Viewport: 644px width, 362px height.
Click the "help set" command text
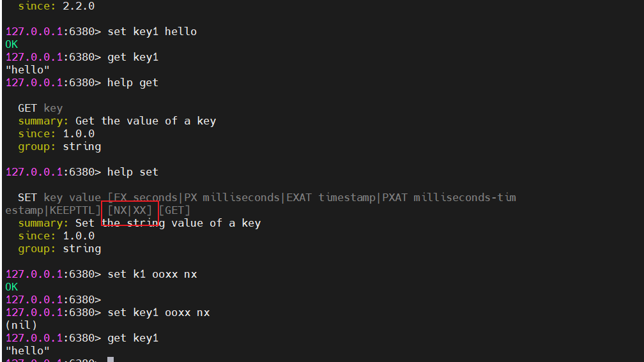point(132,172)
